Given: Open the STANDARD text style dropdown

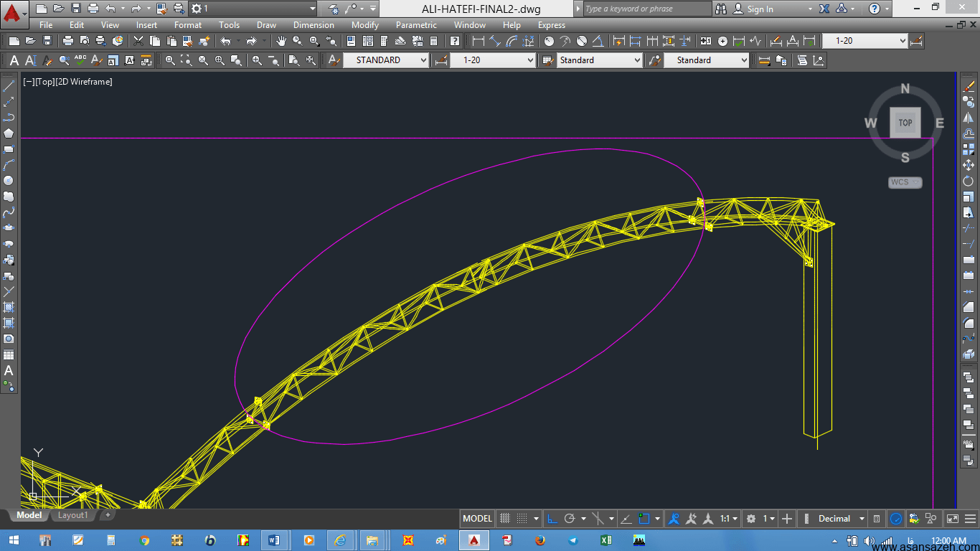Looking at the screenshot, I should [x=385, y=60].
